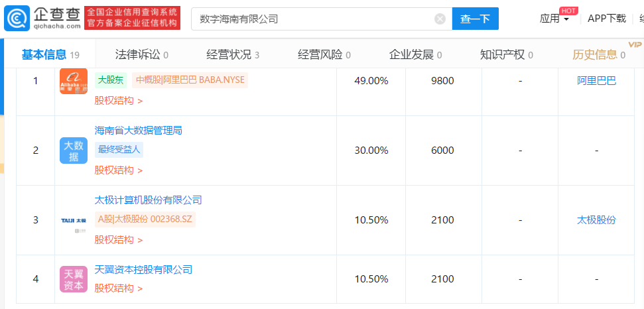Click the VIP badge icon
The height and width of the screenshot is (309, 644).
(x=635, y=44)
